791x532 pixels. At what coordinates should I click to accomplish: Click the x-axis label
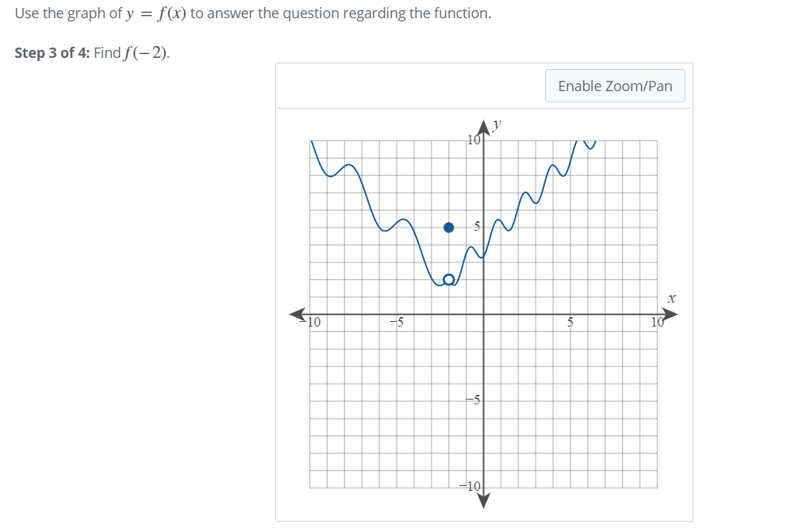tap(671, 298)
